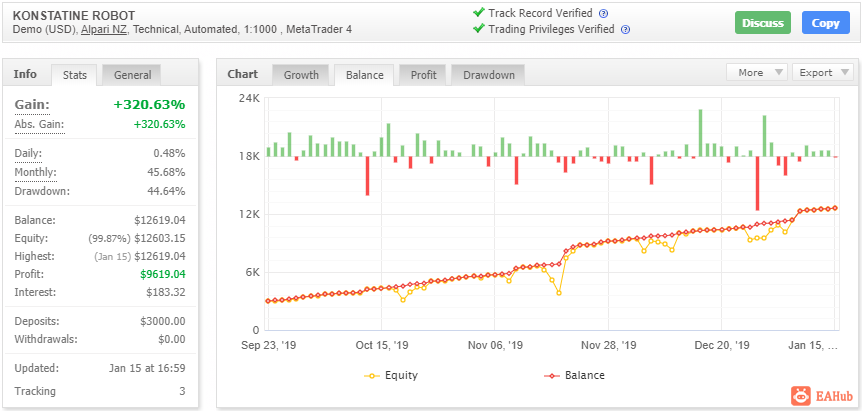The image size is (862, 411).
Task: Click Trading Privileges Verified help icon
Action: [x=625, y=30]
